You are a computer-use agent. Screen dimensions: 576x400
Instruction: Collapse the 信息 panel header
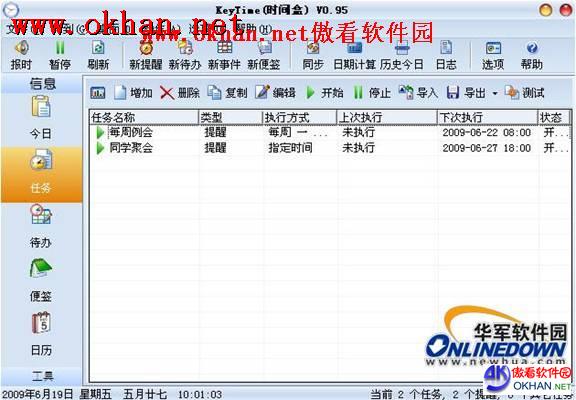(42, 84)
